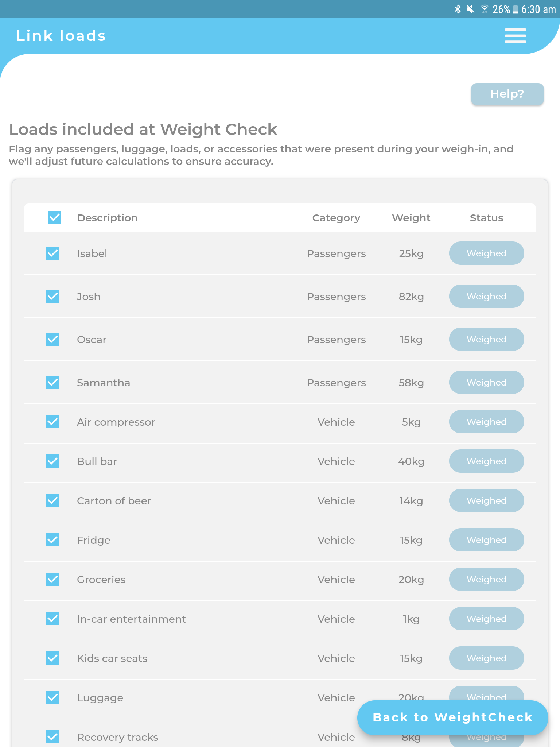Open the hamburger navigation menu
Image resolution: width=560 pixels, height=747 pixels.
click(515, 35)
